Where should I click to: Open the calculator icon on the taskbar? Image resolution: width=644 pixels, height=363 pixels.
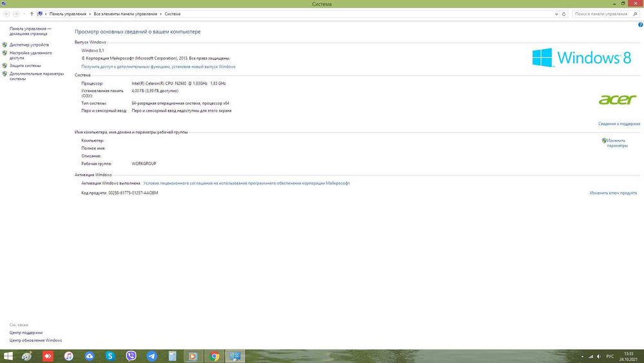(173, 356)
